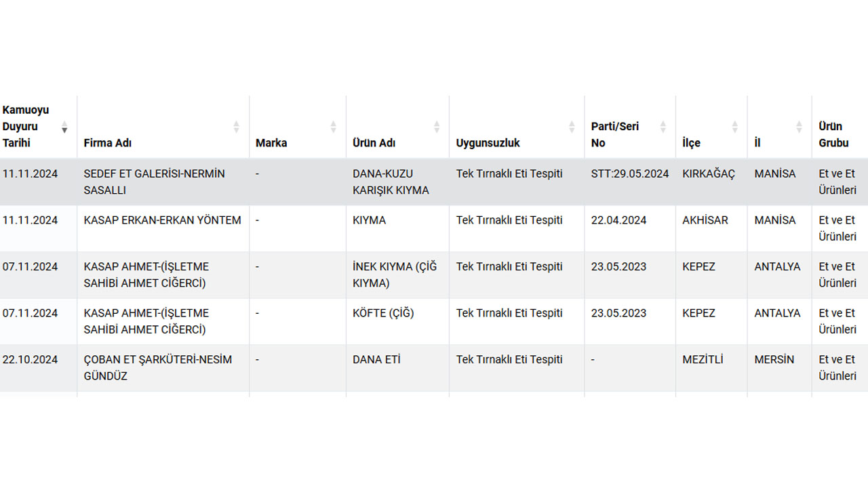Click the Ürün Grubu column header
868x488 pixels.
pyautogui.click(x=833, y=134)
